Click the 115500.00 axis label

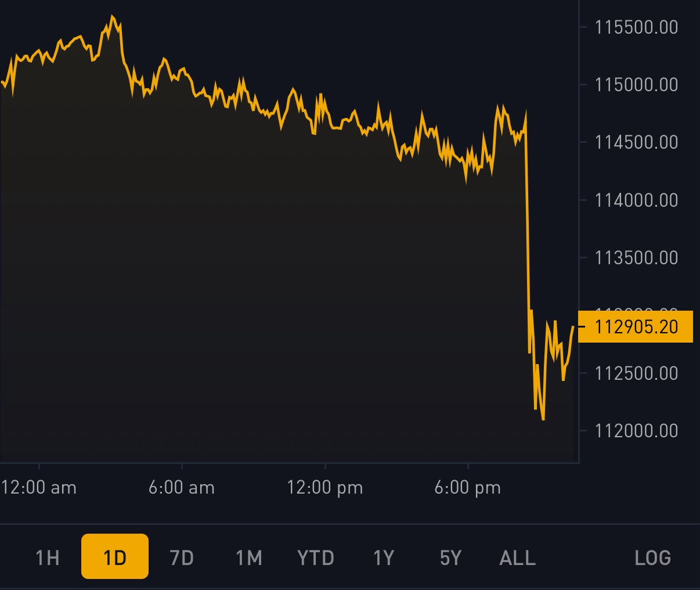point(636,27)
